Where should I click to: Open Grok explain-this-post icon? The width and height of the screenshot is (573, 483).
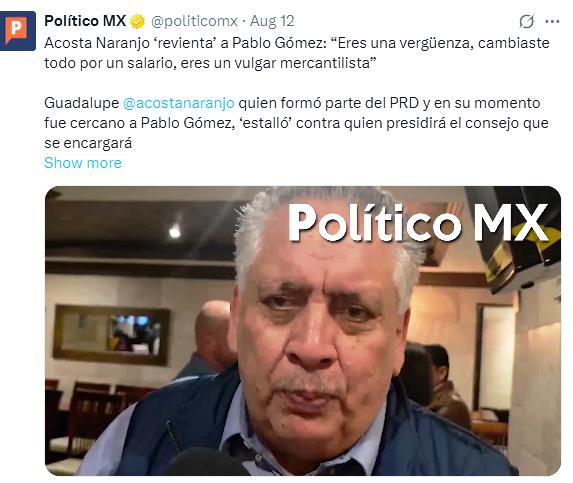(x=527, y=21)
